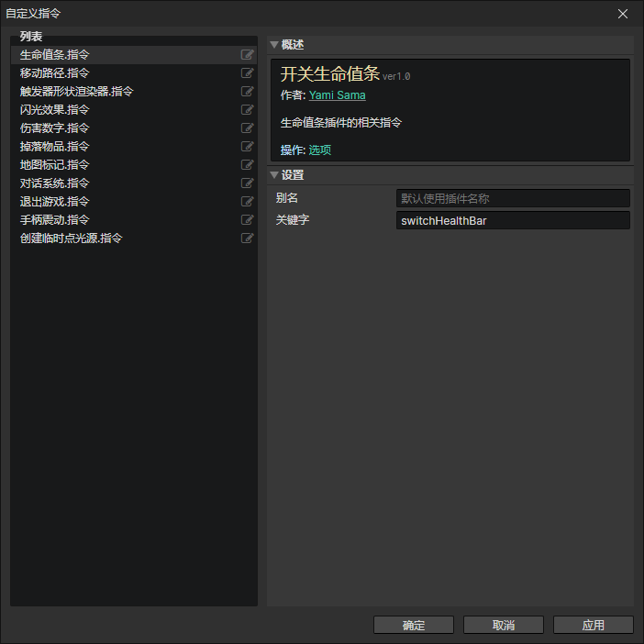Click edit icon for 地图标记.指令
Image resolution: width=644 pixels, height=644 pixels.
tap(247, 165)
